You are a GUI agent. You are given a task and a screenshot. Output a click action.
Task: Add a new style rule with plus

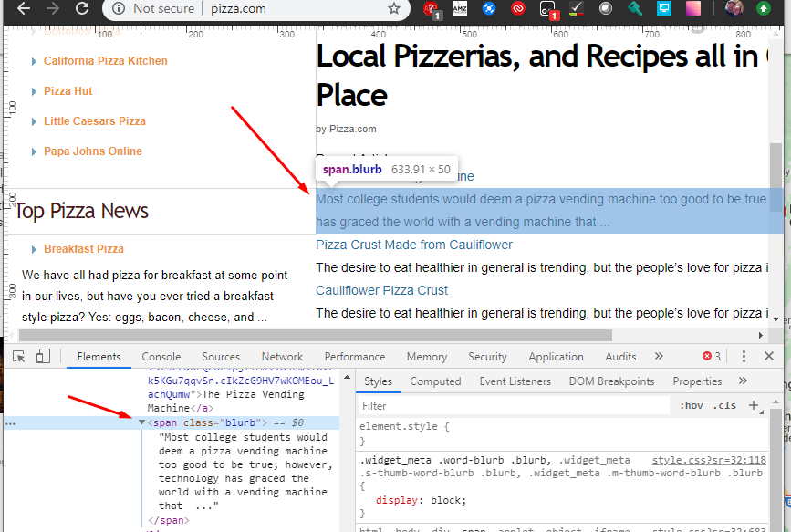click(x=754, y=405)
